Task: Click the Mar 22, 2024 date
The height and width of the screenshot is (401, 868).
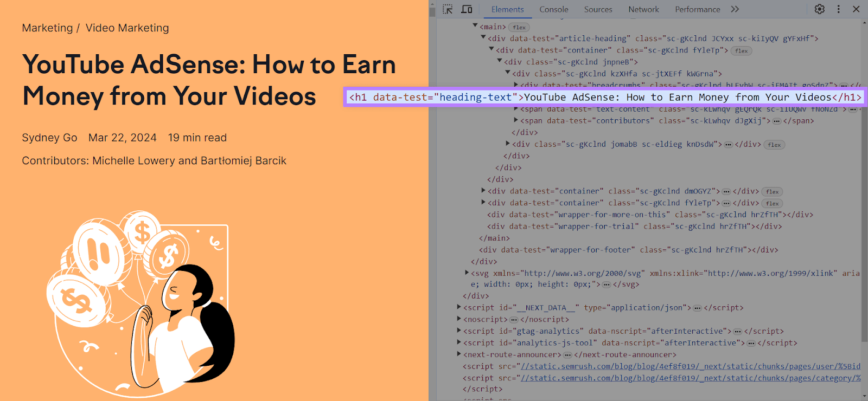Action: click(x=123, y=138)
